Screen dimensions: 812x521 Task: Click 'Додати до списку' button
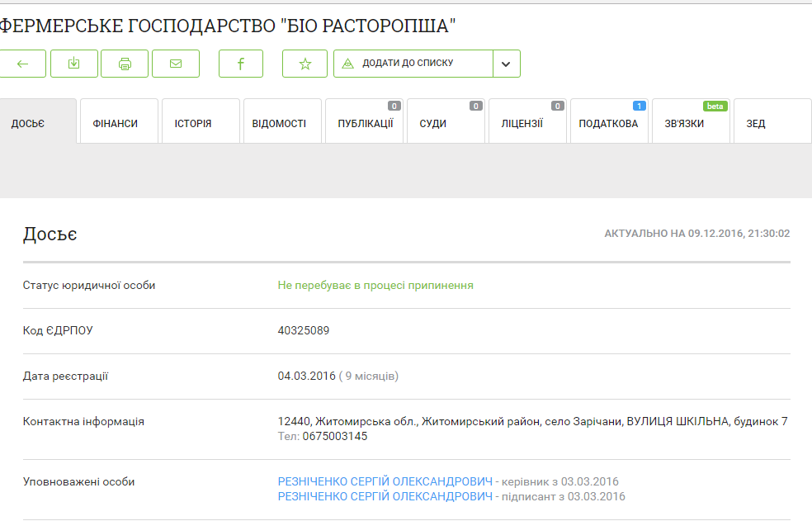click(413, 64)
